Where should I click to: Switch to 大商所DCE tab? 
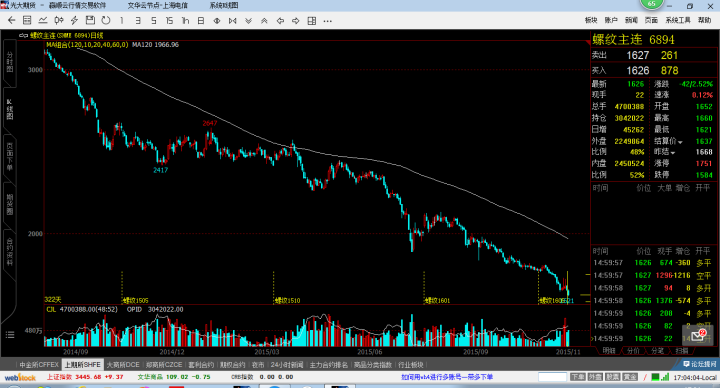point(123,365)
